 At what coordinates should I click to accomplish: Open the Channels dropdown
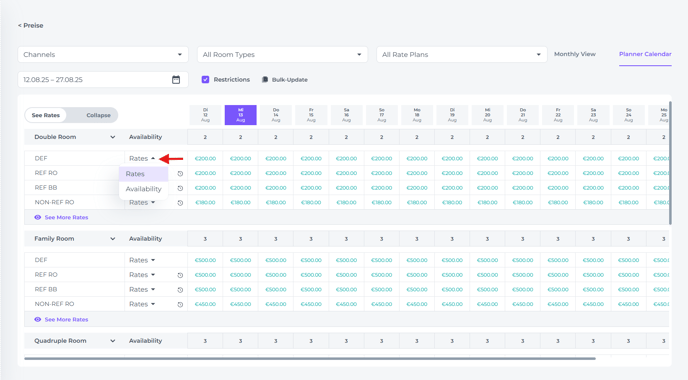coord(103,54)
